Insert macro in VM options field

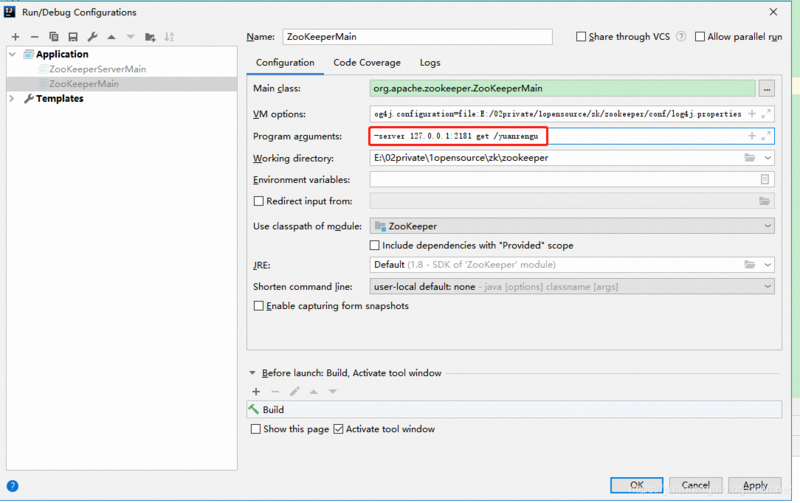click(752, 114)
